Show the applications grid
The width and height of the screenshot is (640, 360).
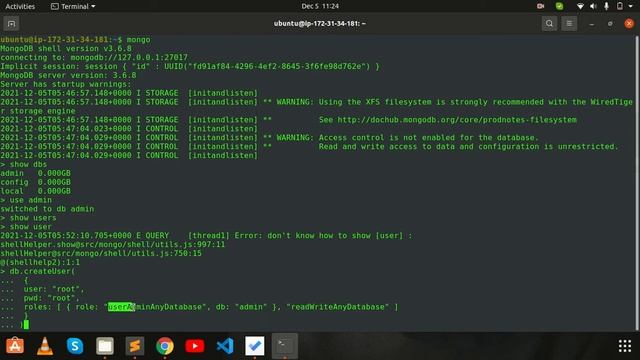625,346
